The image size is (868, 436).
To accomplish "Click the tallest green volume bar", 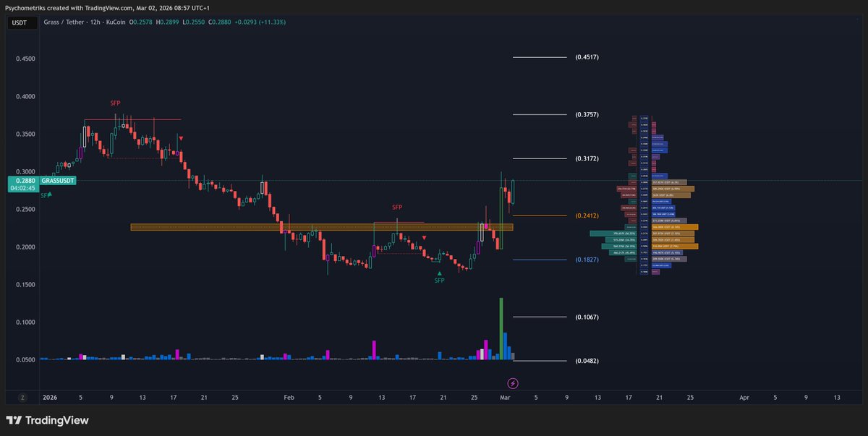I will tap(501, 328).
